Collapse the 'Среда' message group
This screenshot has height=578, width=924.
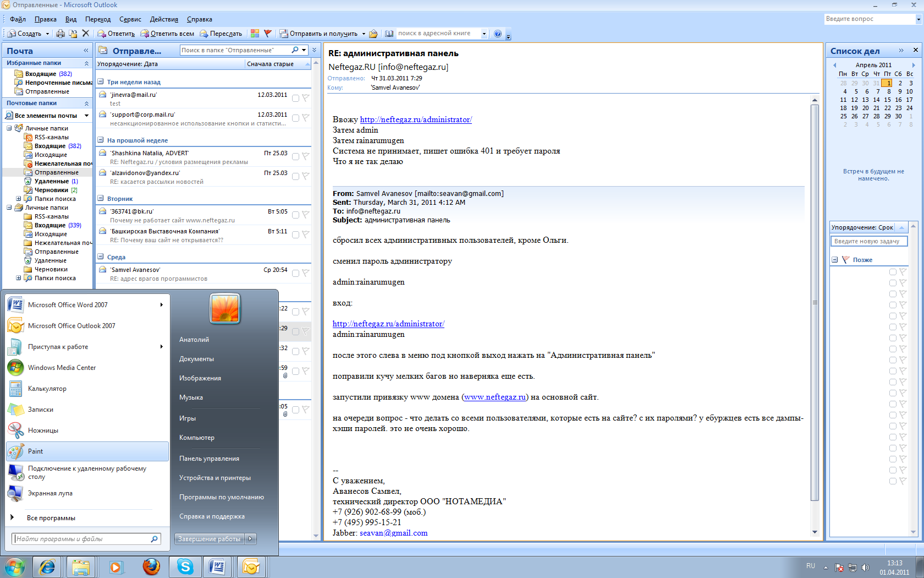(101, 257)
